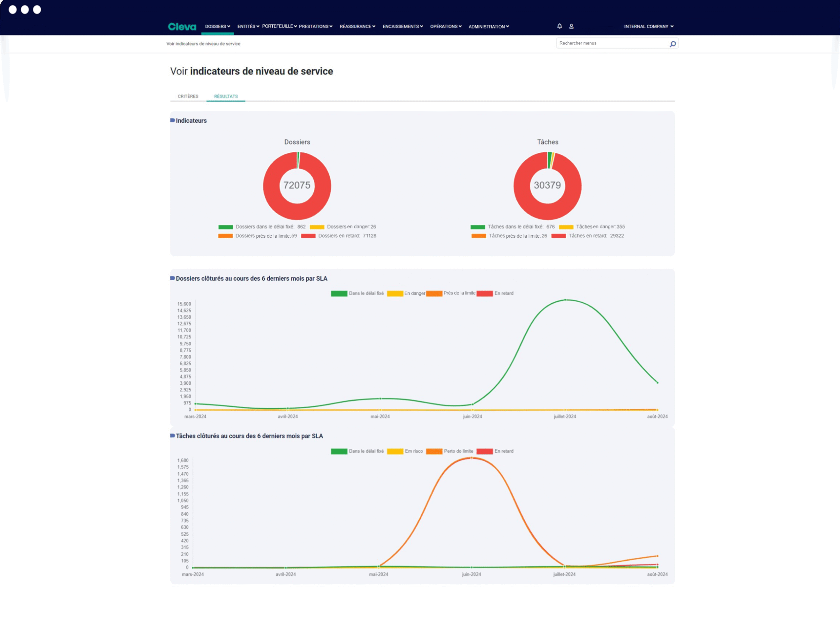This screenshot has width=840, height=625.
Task: Click the marker icon beside Tâches clôturés heading
Action: pos(173,436)
